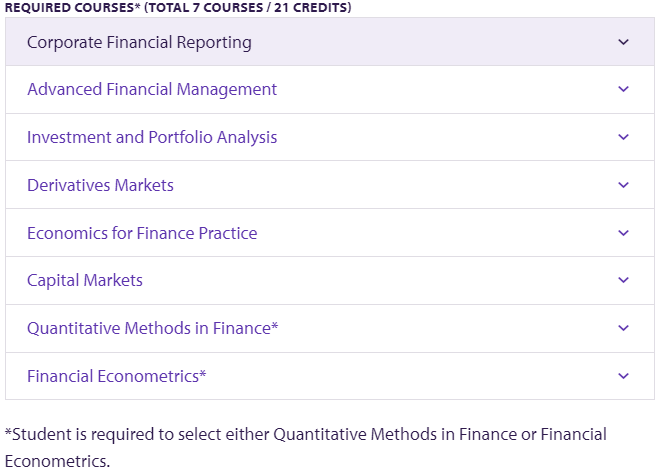Click the Derivatives Markets chevron arrow
Image resolution: width=662 pixels, height=475 pixels.
tap(623, 185)
